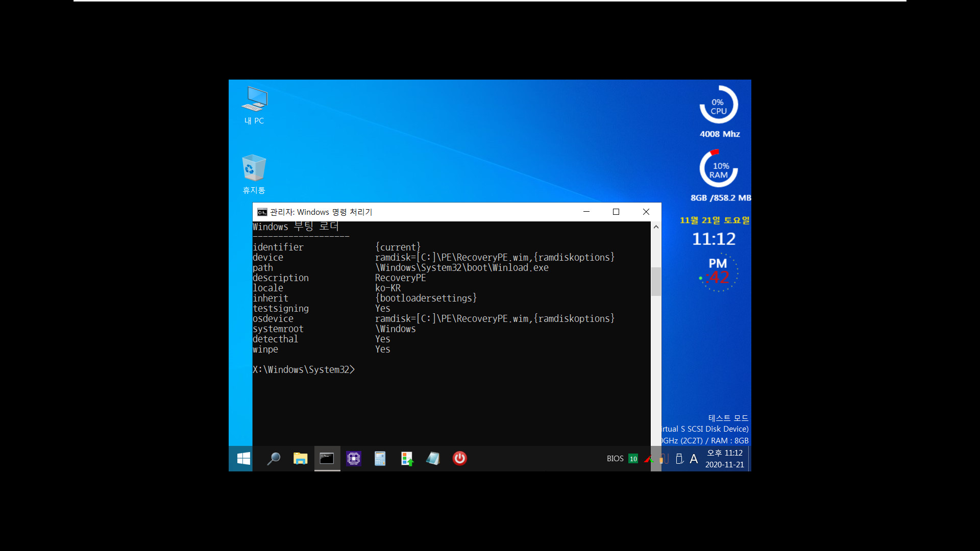Click the red-green arrow tray icon

coord(648,459)
